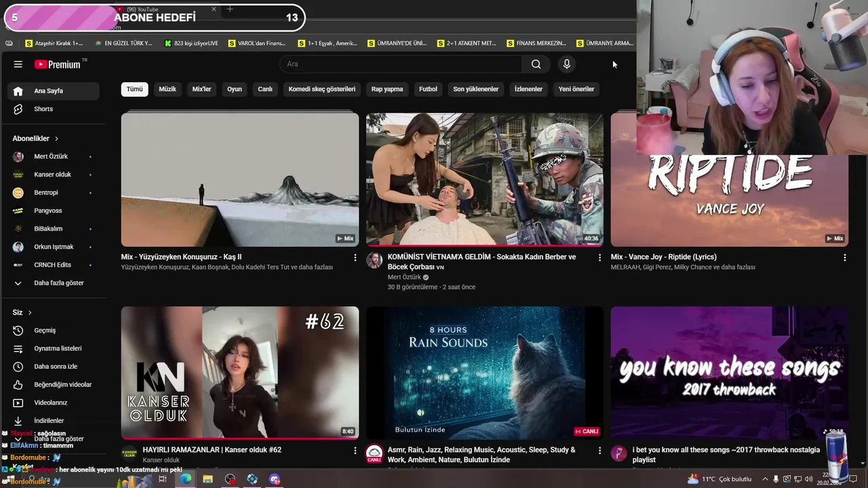Select the İzlenenler chip
868x488 pixels.
coord(528,89)
